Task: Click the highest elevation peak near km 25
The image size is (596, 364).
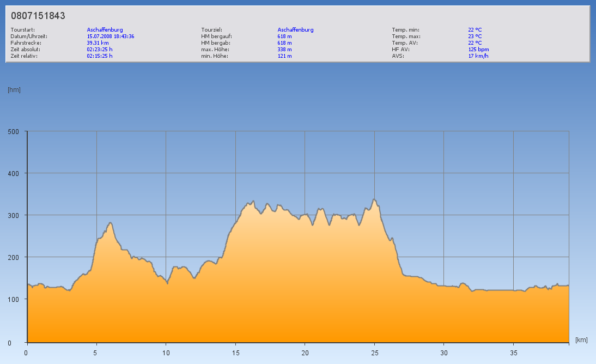Action: point(374,200)
